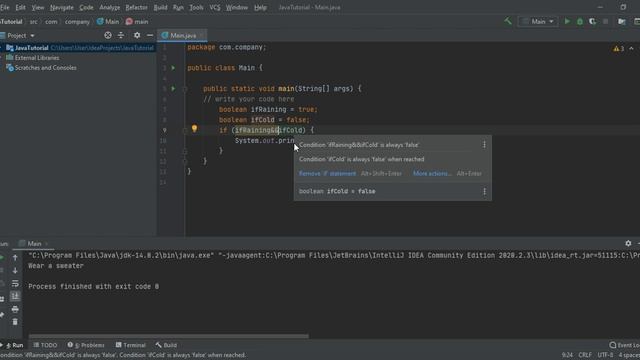The height and width of the screenshot is (360, 640).
Task: Click the up chevron next to warnings count
Action: (631, 49)
